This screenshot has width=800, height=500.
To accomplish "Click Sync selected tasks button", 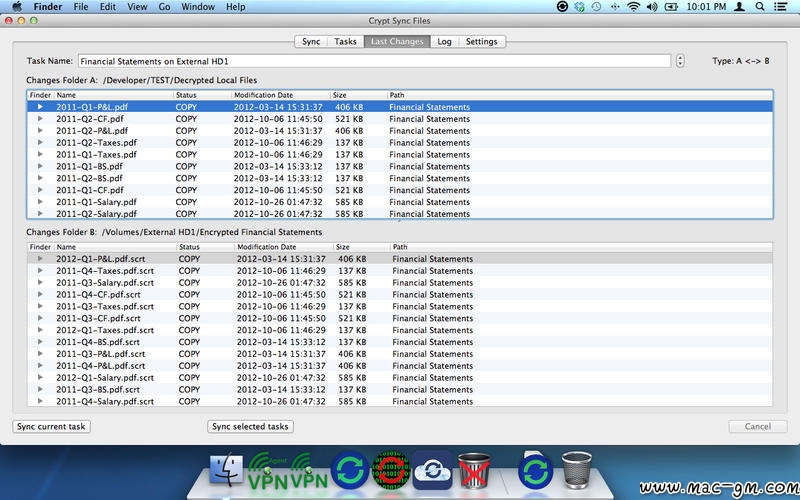I will (250, 427).
